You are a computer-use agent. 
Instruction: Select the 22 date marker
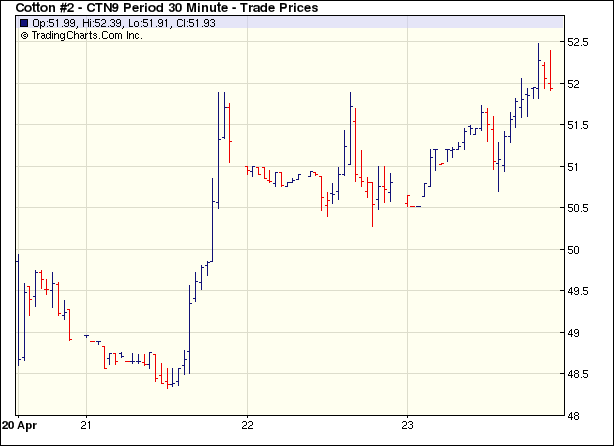pos(248,423)
